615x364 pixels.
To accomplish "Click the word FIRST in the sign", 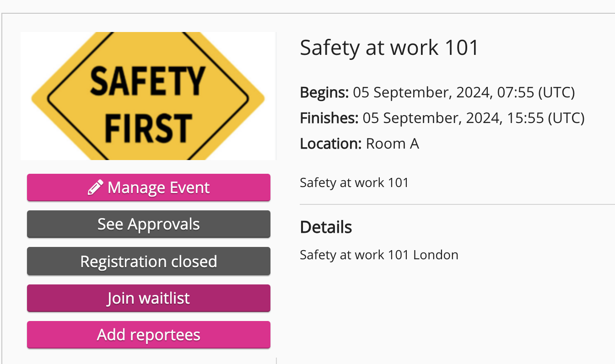I will (147, 127).
